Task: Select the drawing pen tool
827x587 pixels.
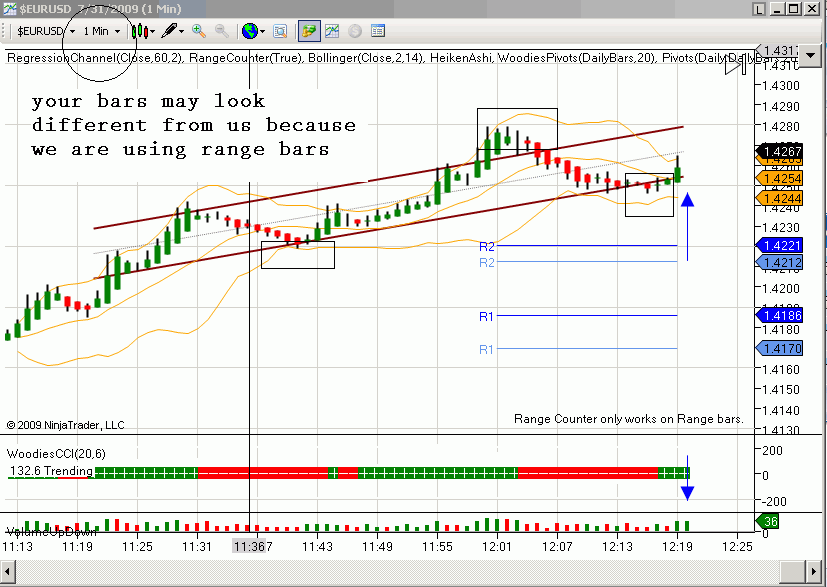Action: pos(168,31)
